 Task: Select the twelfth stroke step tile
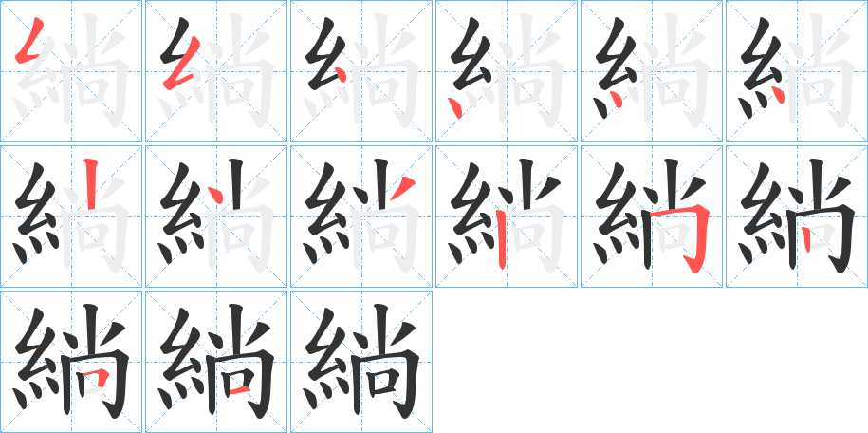click(797, 216)
